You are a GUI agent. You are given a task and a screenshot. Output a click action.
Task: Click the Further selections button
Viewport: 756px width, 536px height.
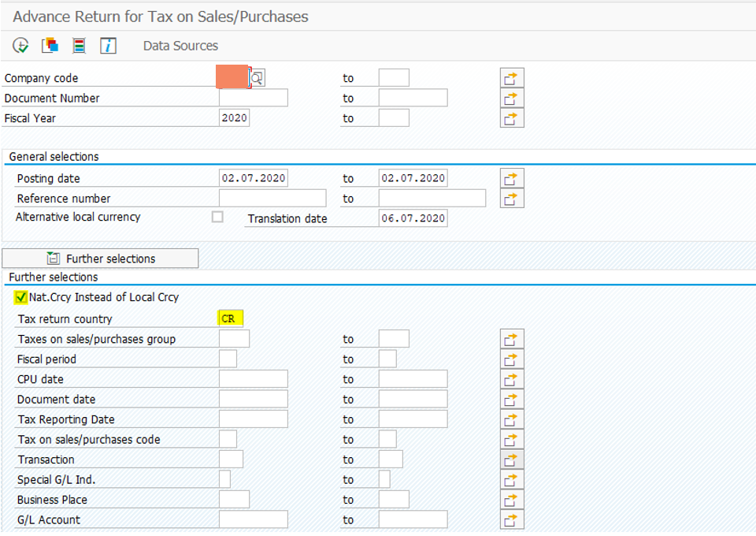(100, 258)
